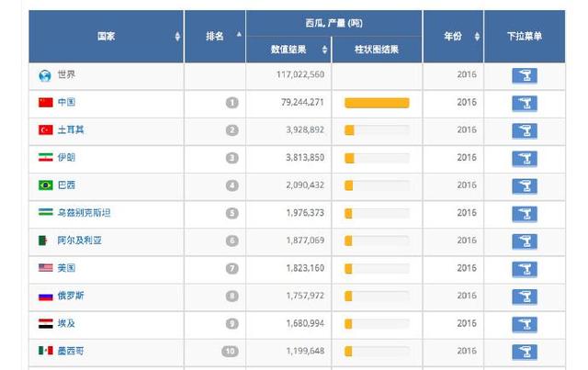
Task: Click the 排名 column header
Action: (215, 36)
